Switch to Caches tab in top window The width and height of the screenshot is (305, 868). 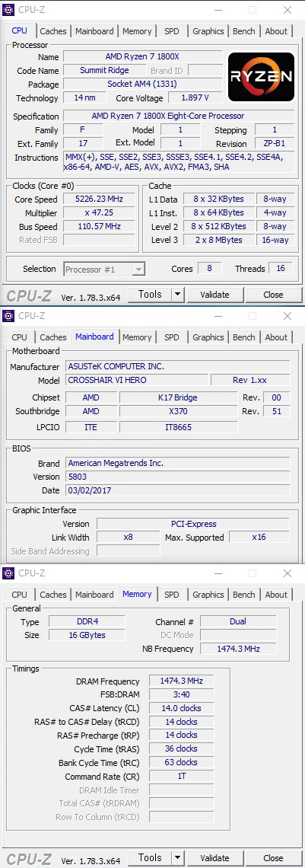coord(53,31)
